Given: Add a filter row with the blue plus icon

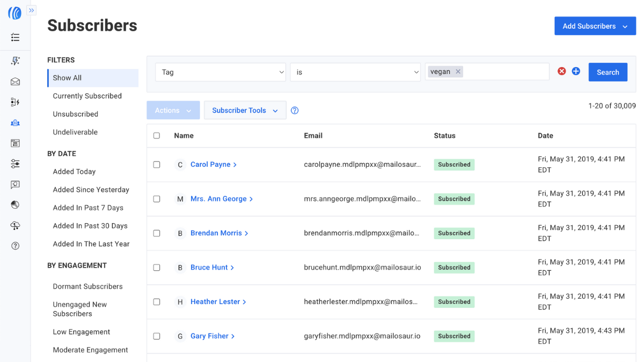Looking at the screenshot, I should tap(576, 70).
